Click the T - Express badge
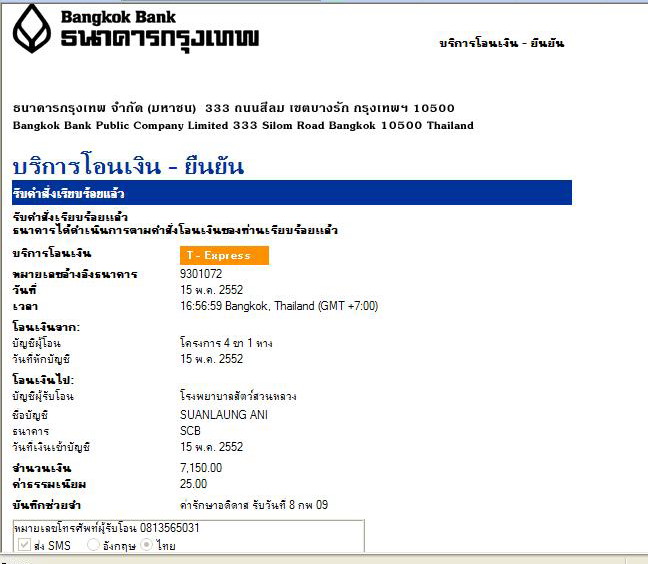648x564 pixels. click(x=224, y=255)
